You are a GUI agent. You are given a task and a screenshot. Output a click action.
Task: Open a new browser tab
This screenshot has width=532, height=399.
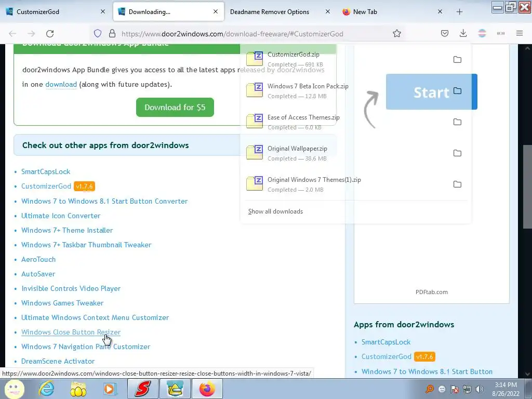pos(459,12)
